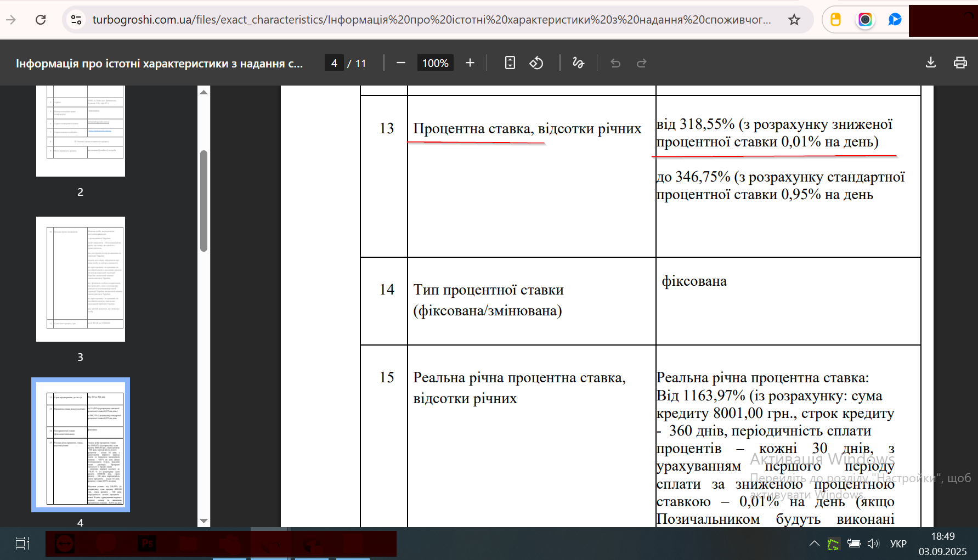
Task: Click thumbnail scrollbar down arrow
Action: coord(204,521)
